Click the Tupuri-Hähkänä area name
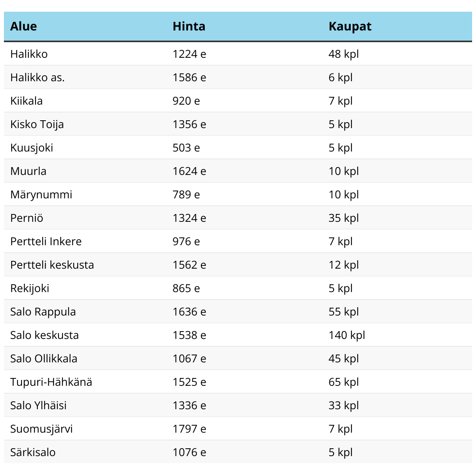 point(51,382)
